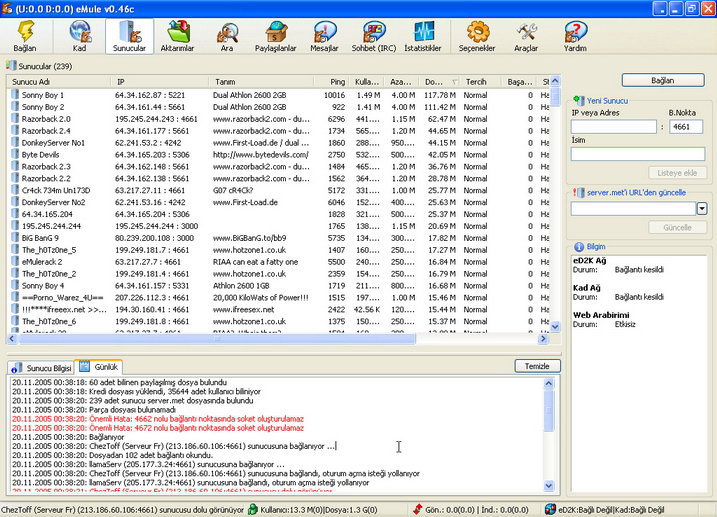Clear the log with Temizle button
Viewport: 717px width, 517px height.
pyautogui.click(x=537, y=366)
